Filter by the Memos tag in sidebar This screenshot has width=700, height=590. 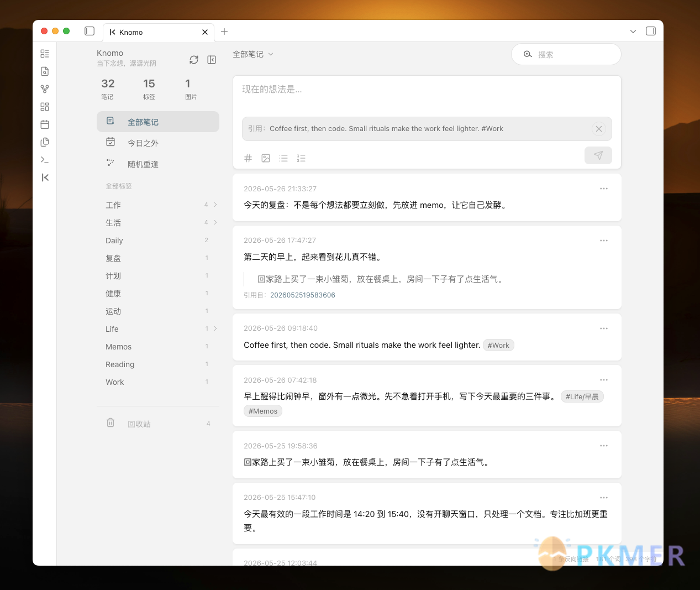click(119, 347)
